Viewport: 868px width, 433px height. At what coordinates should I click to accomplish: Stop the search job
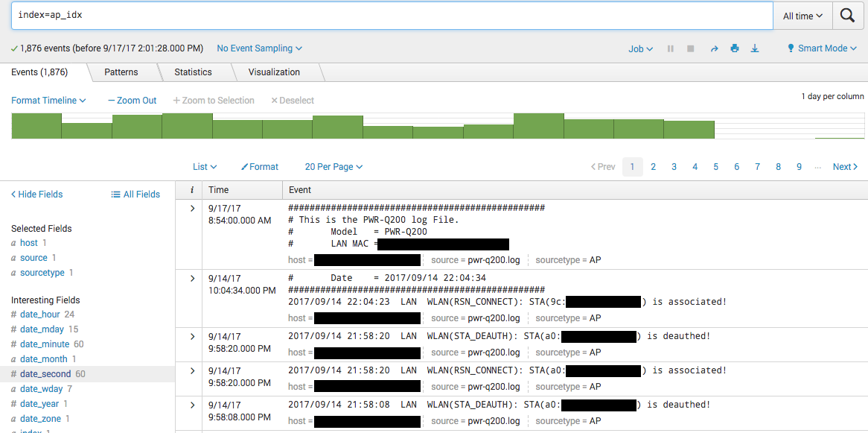pos(690,48)
